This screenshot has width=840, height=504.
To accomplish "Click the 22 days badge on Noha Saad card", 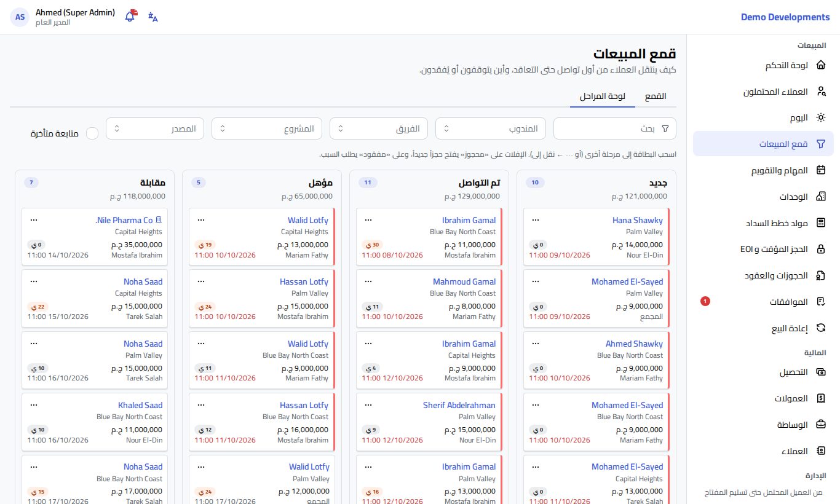I will point(38,306).
